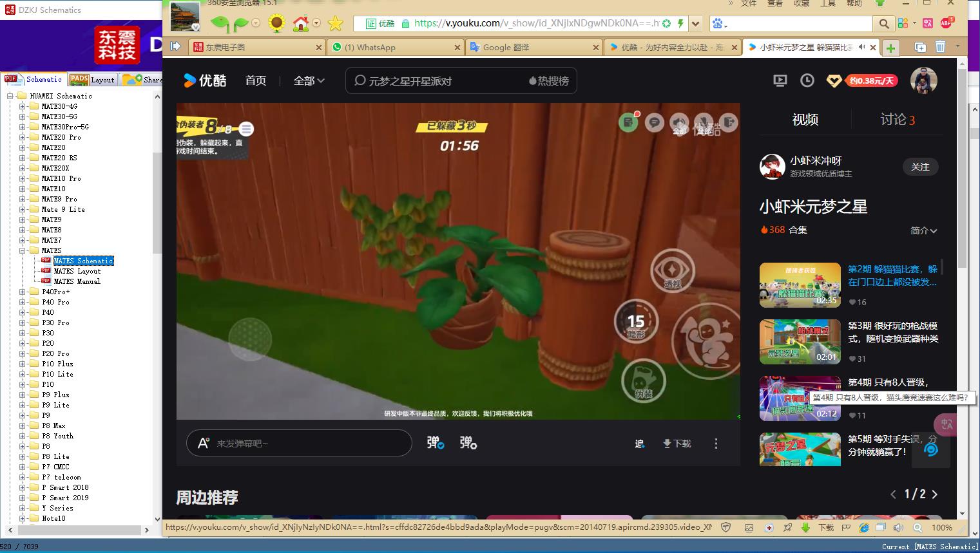Expand the Note10 folder
The height and width of the screenshot is (553, 980).
point(22,518)
